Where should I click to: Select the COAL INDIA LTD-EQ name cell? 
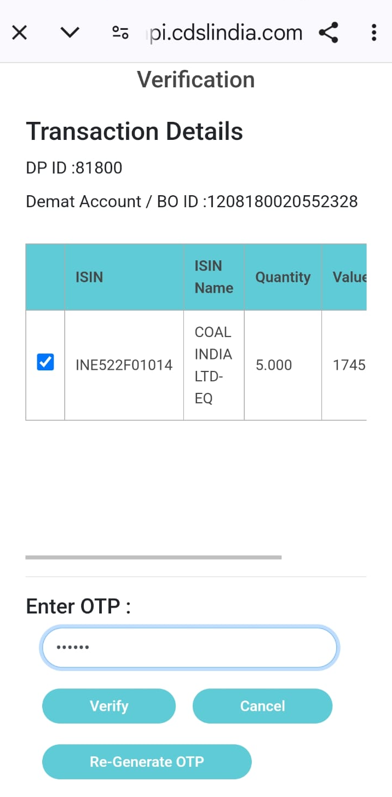pos(214,365)
